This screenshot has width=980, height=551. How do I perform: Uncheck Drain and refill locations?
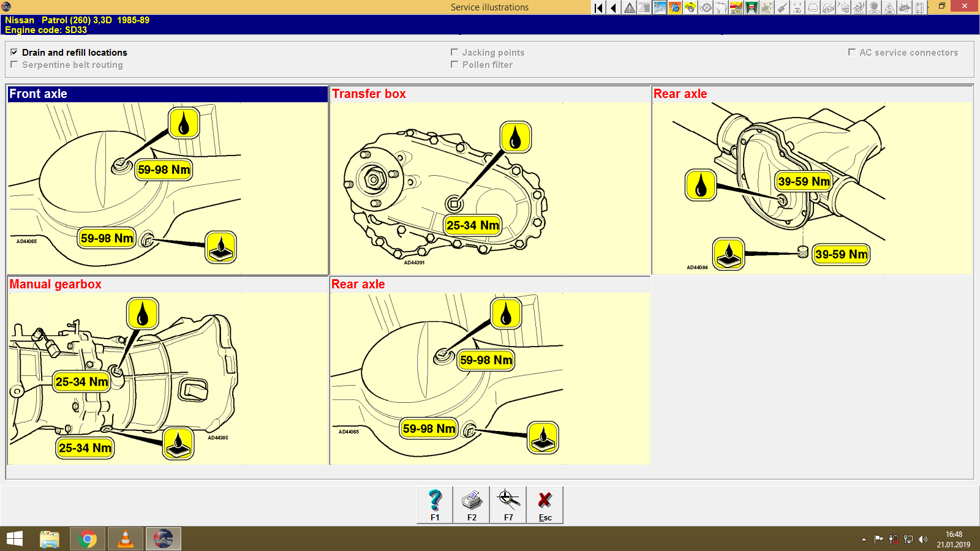pyautogui.click(x=14, y=53)
